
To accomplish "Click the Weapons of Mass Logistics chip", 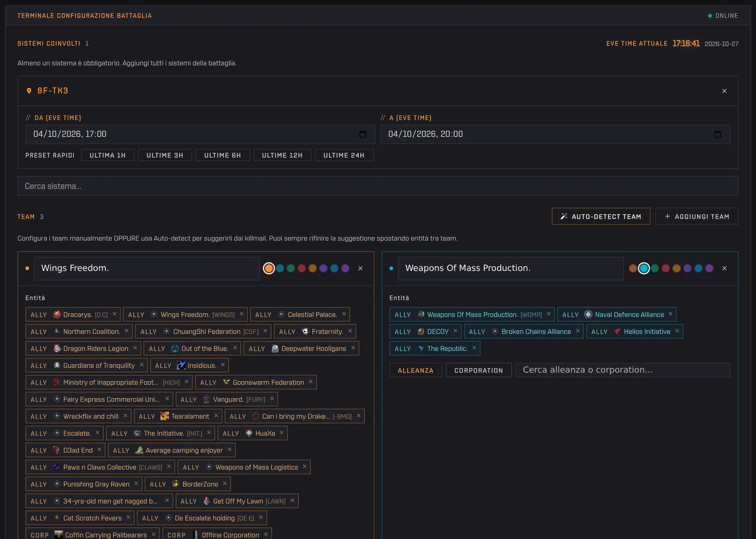I will [x=244, y=467].
